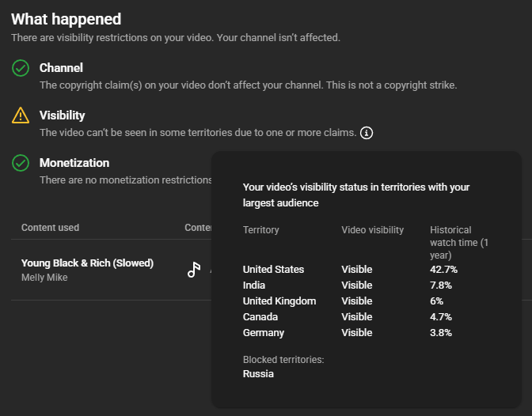Screen dimensions: 532x416
Task: Click the music note icon in the content row
Action: [x=194, y=270]
